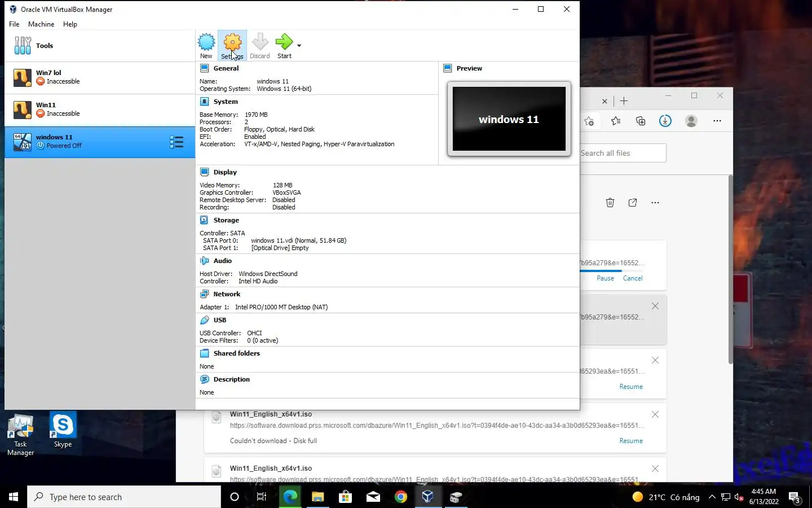
Task: Open Skype desktop shortcut
Action: click(63, 431)
